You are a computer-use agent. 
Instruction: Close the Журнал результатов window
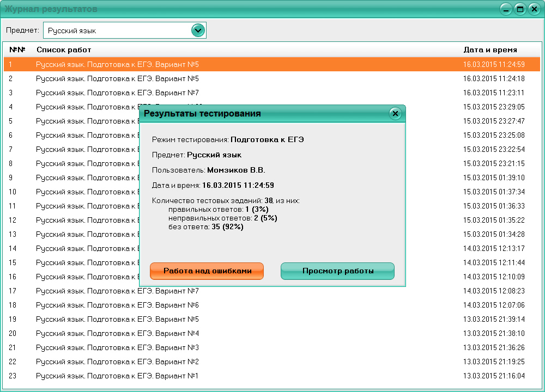pyautogui.click(x=534, y=9)
